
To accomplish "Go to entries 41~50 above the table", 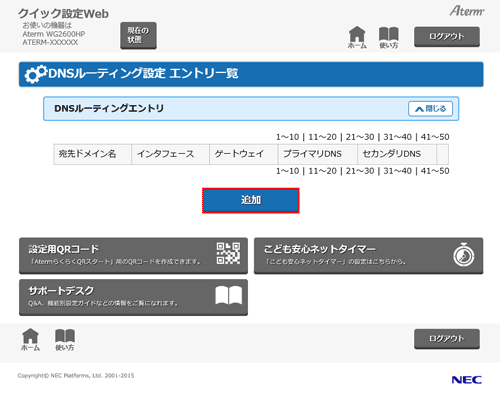I will [x=435, y=137].
